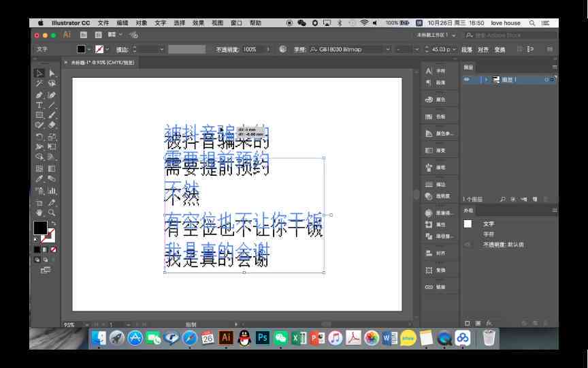588x368 pixels.
Task: Open the font size 45.03 pt dropdown
Action: tap(454, 49)
